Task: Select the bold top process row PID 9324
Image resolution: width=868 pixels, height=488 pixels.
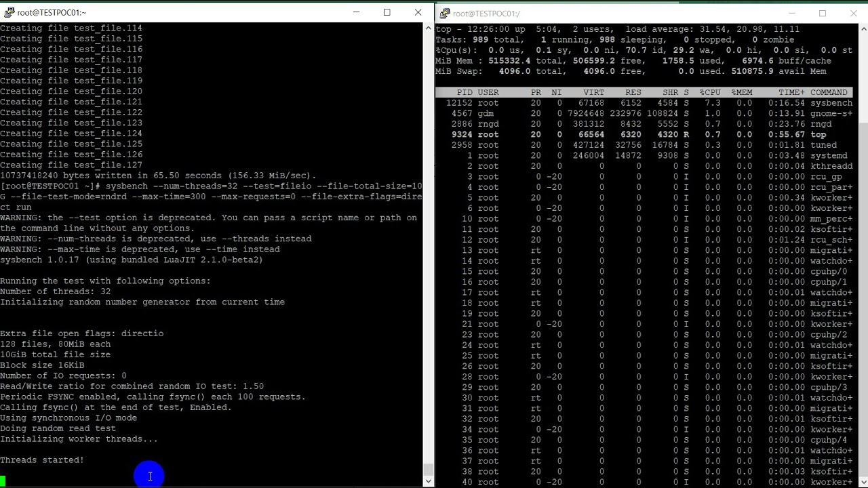Action: (x=644, y=134)
